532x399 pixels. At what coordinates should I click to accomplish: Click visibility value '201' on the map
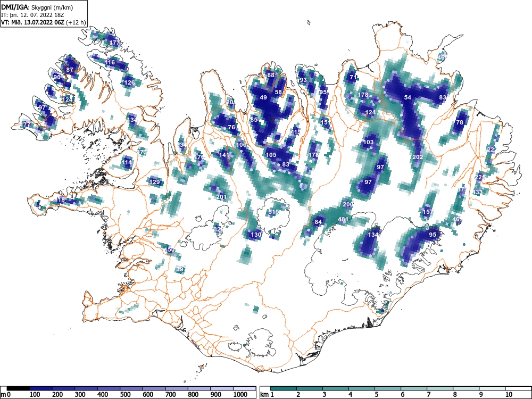[x=221, y=197]
